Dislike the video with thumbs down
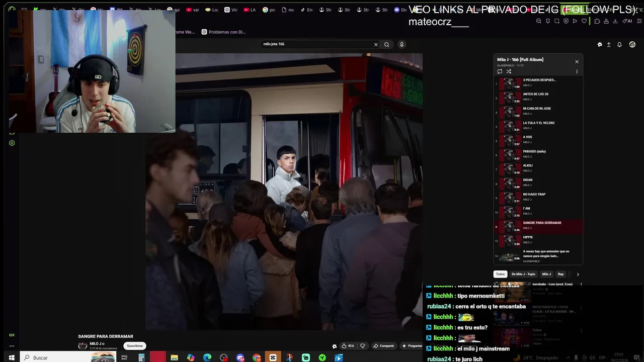The height and width of the screenshot is (362, 644). [362, 346]
